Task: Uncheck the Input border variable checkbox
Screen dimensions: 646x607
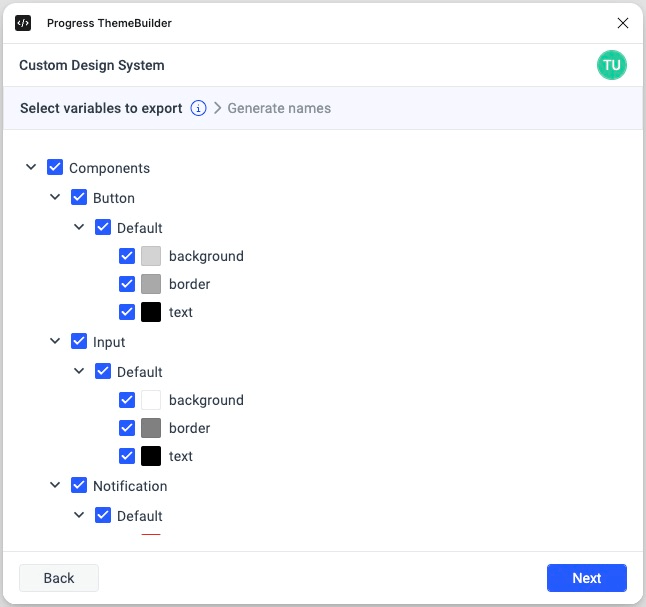Action: click(x=127, y=428)
